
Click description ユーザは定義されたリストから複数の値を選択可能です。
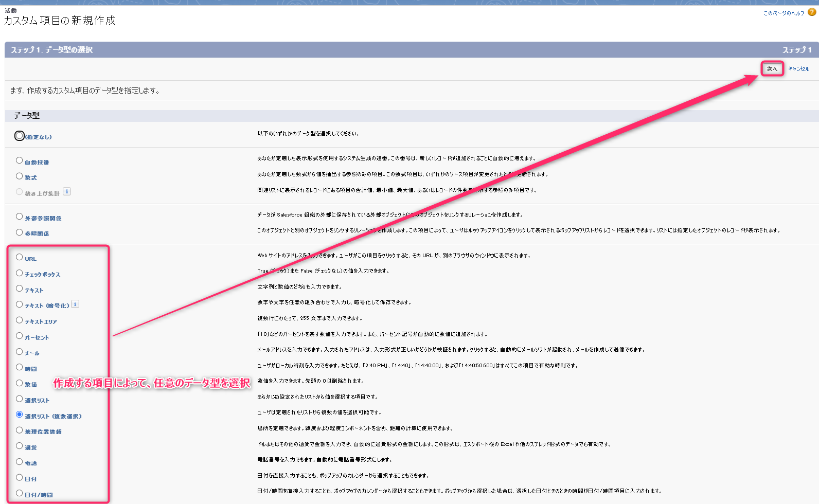pyautogui.click(x=319, y=412)
